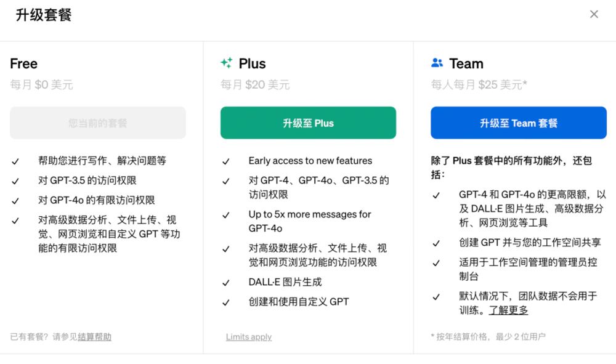This screenshot has width=616, height=364.
Task: Click checkmark beside Up to 5x more messages
Action: 226,215
